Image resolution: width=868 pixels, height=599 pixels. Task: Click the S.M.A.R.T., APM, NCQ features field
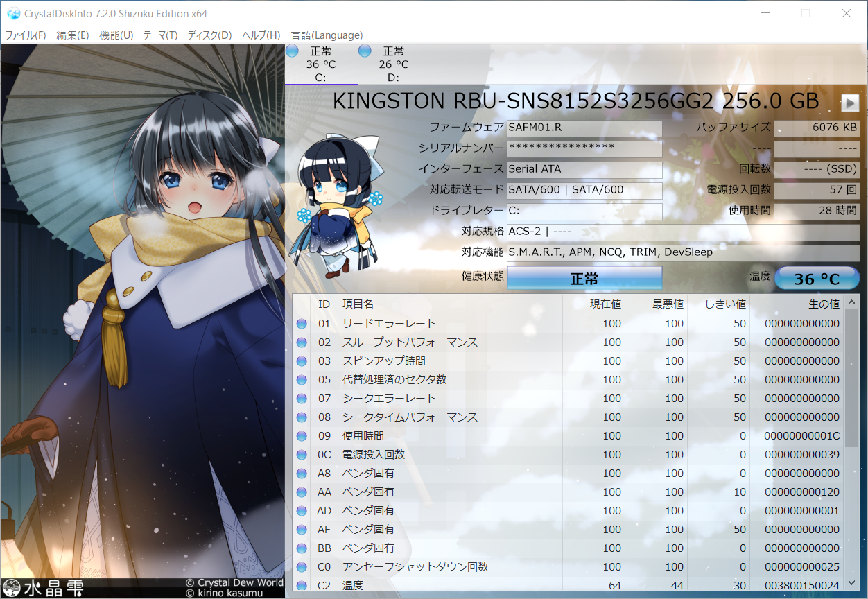coord(683,252)
